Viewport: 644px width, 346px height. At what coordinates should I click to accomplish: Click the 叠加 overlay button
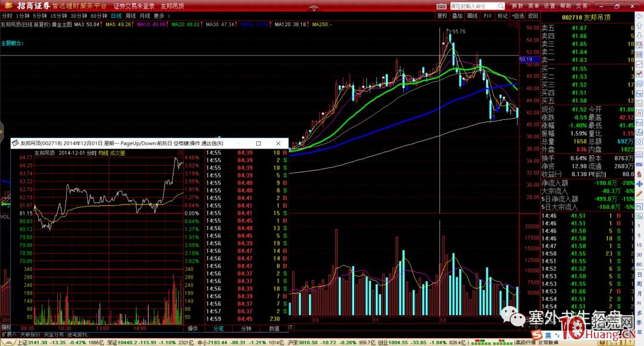457,16
